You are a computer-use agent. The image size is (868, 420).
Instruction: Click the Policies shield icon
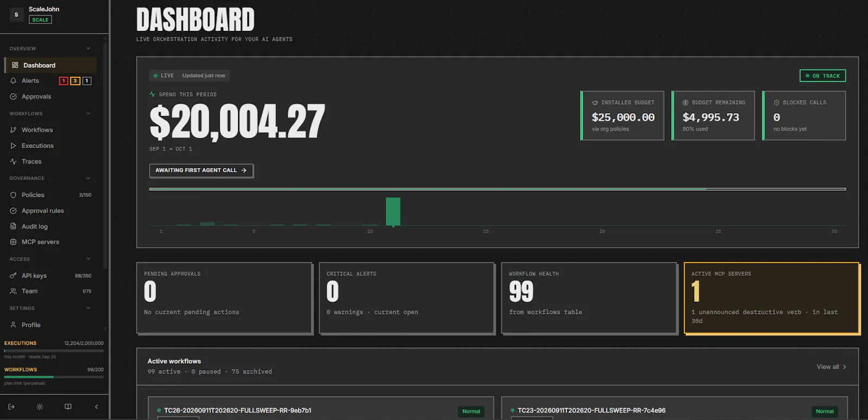tap(14, 195)
